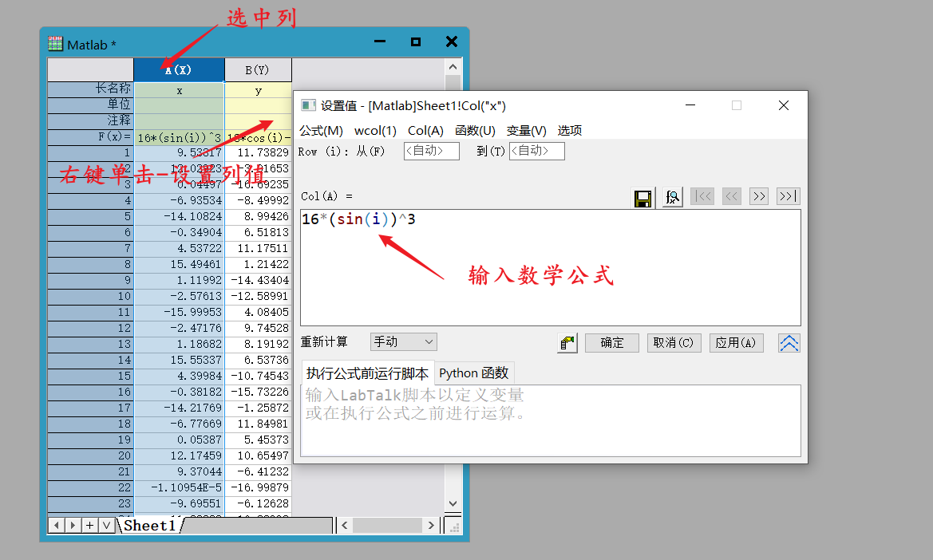Go to previous column with << button
The height and width of the screenshot is (560, 933).
[731, 196]
